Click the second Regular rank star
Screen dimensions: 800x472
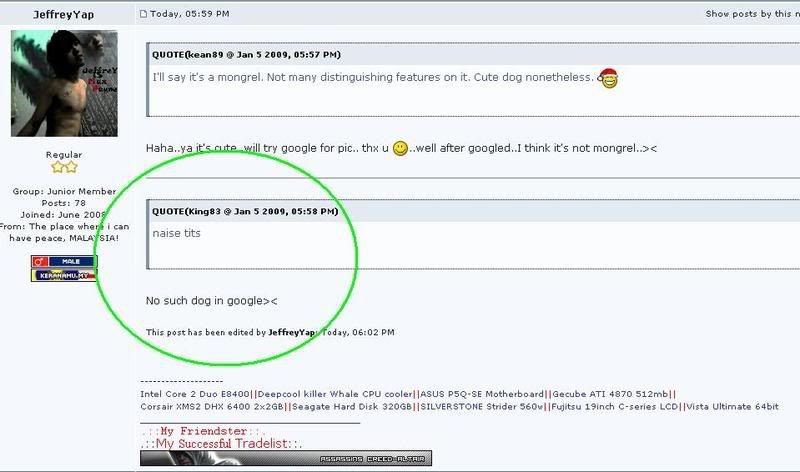coord(71,167)
